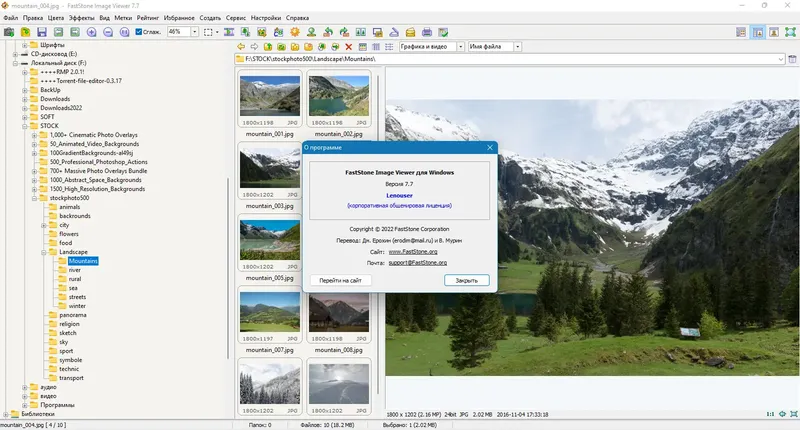Switch to list view icon
The height and width of the screenshot is (430, 800).
coord(389,46)
